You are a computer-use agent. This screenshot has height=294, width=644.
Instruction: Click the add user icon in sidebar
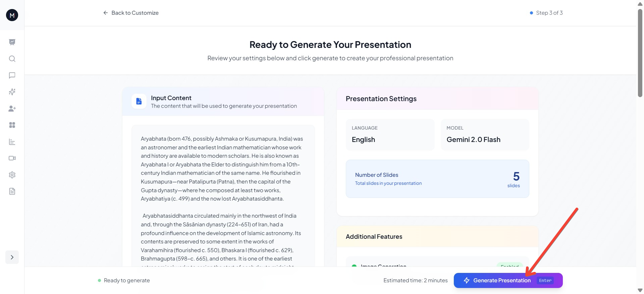tap(12, 108)
